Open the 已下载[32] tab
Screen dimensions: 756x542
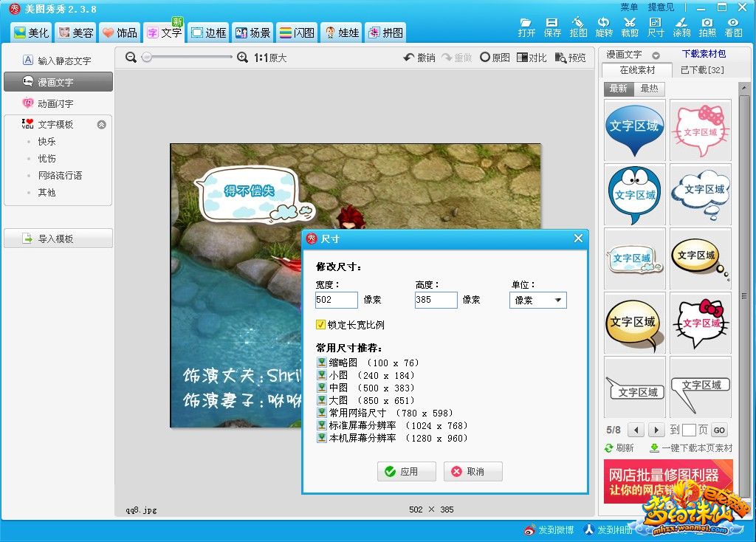click(701, 70)
